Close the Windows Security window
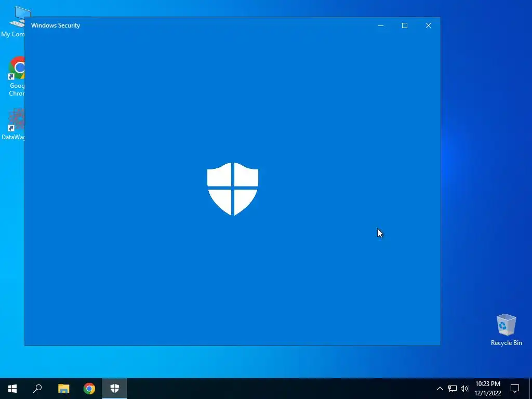 (x=429, y=25)
